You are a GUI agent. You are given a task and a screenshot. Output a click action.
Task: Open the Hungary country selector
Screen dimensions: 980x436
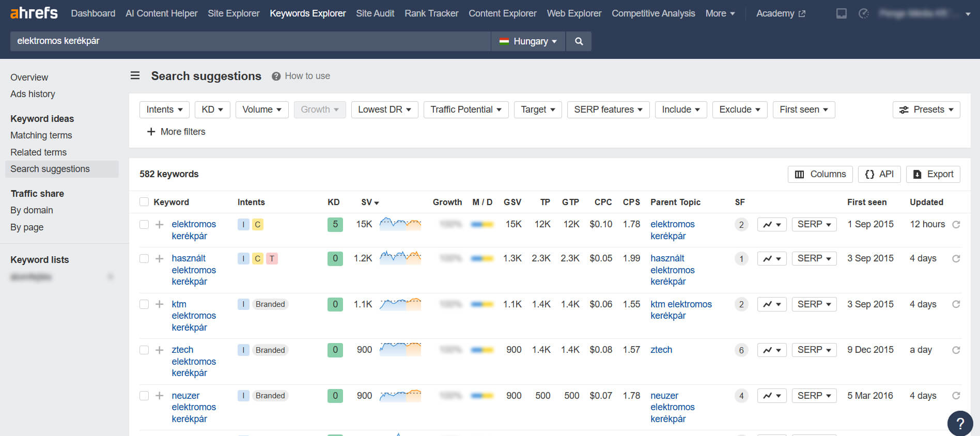[x=528, y=41]
